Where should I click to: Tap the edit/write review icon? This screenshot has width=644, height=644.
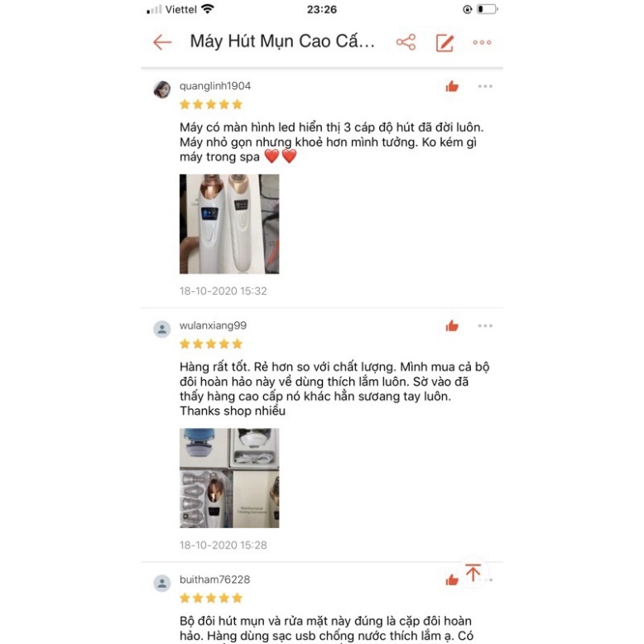[445, 43]
